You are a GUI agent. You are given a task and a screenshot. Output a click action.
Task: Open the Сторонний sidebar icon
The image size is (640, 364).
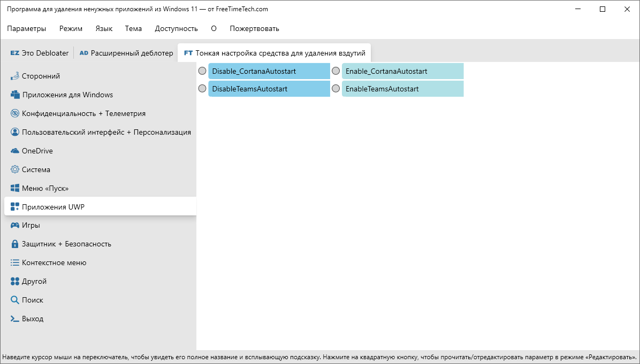(14, 76)
